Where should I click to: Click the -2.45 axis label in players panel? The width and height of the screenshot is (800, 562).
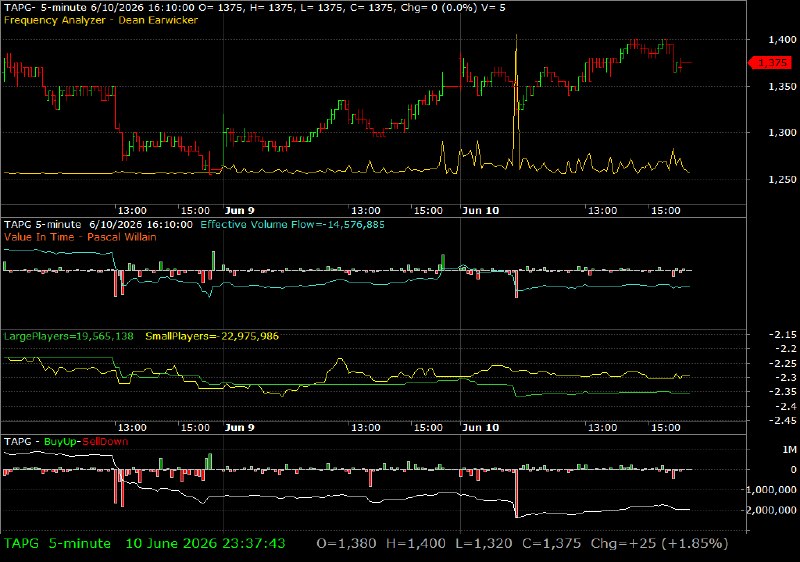783,421
